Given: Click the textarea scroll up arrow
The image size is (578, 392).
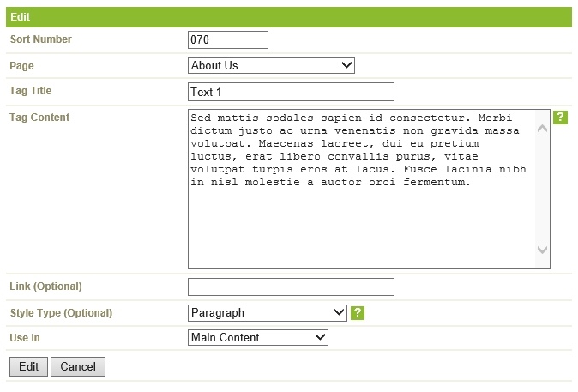Looking at the screenshot, I should 542,129.
